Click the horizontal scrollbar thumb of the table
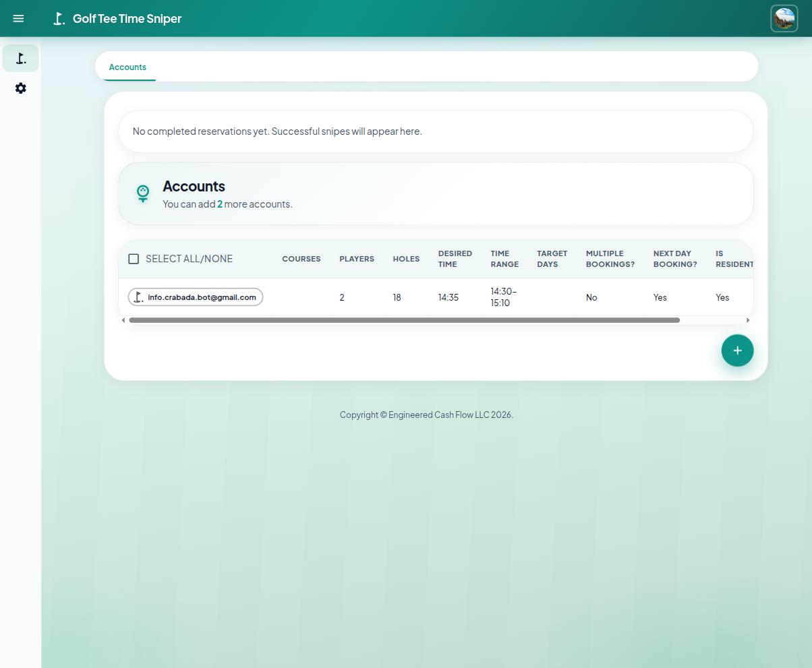The width and height of the screenshot is (812, 668). point(405,320)
